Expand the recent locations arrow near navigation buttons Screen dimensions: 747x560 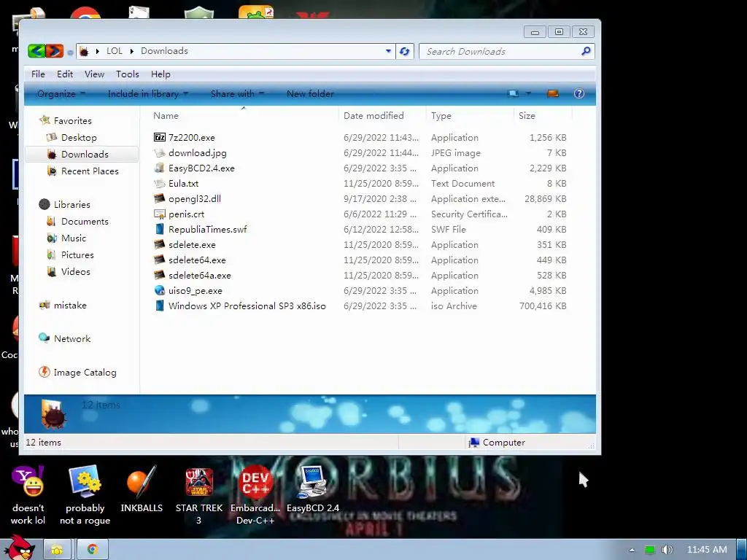70,52
